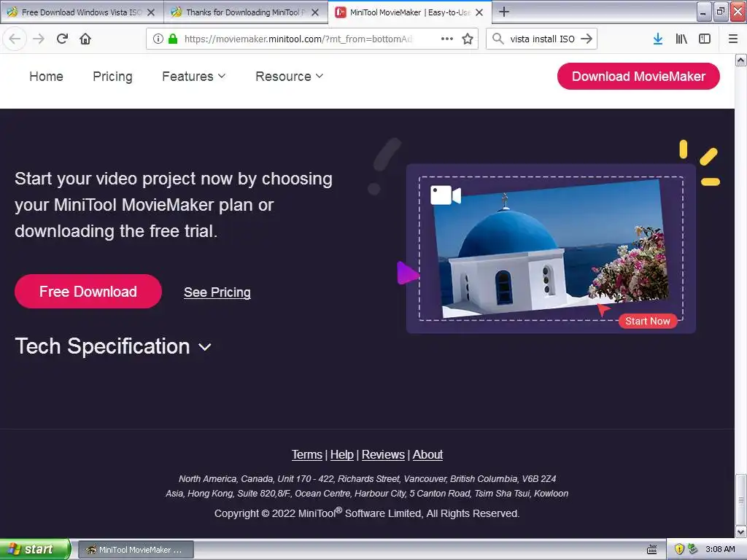Viewport: 747px width, 560px height.
Task: Click the page scrollbar up arrow
Action: tap(741, 60)
